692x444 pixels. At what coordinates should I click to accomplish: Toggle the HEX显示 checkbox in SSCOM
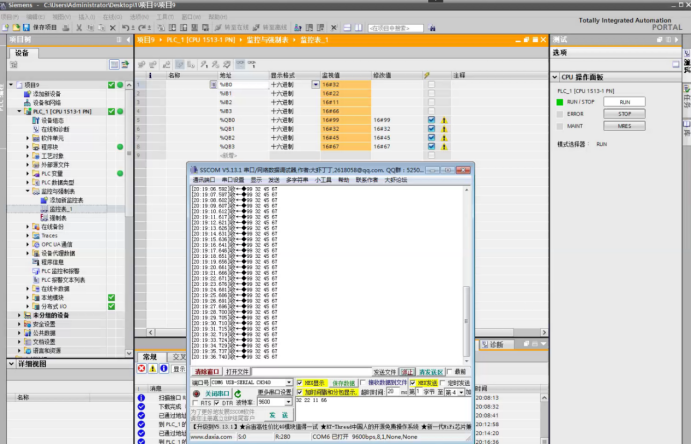(x=300, y=383)
